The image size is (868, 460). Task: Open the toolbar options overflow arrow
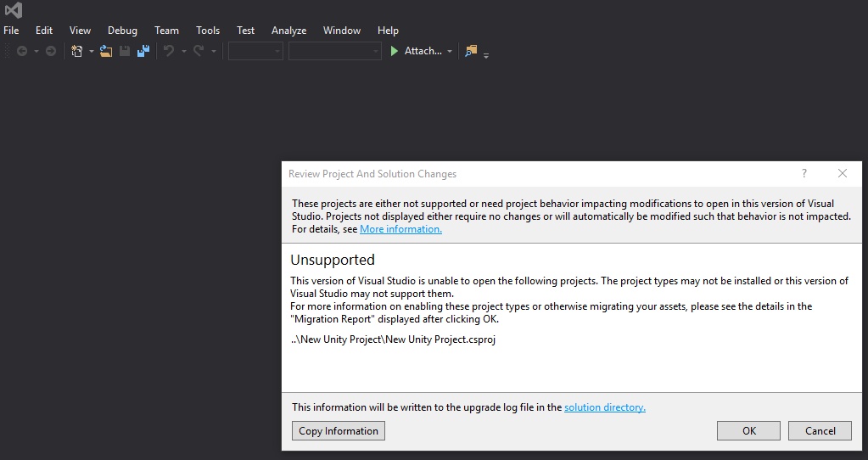pyautogui.click(x=486, y=55)
